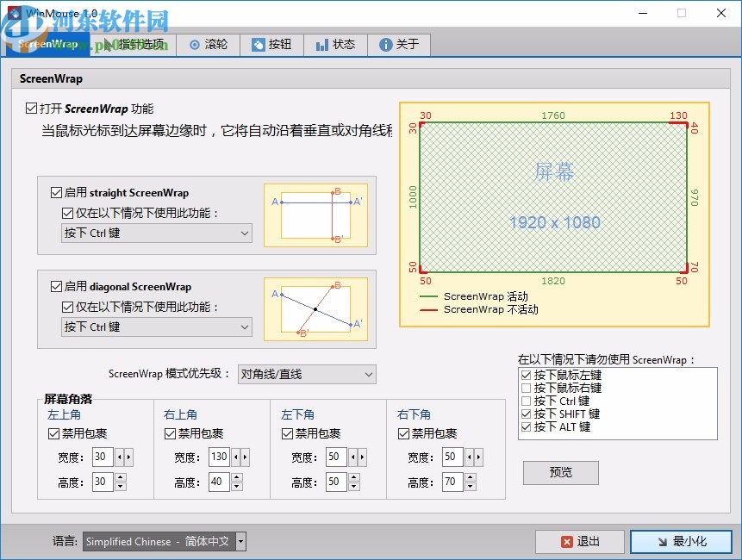742x560 pixels.
Task: Increase 左下角 width with right arrow
Action: click(x=362, y=457)
